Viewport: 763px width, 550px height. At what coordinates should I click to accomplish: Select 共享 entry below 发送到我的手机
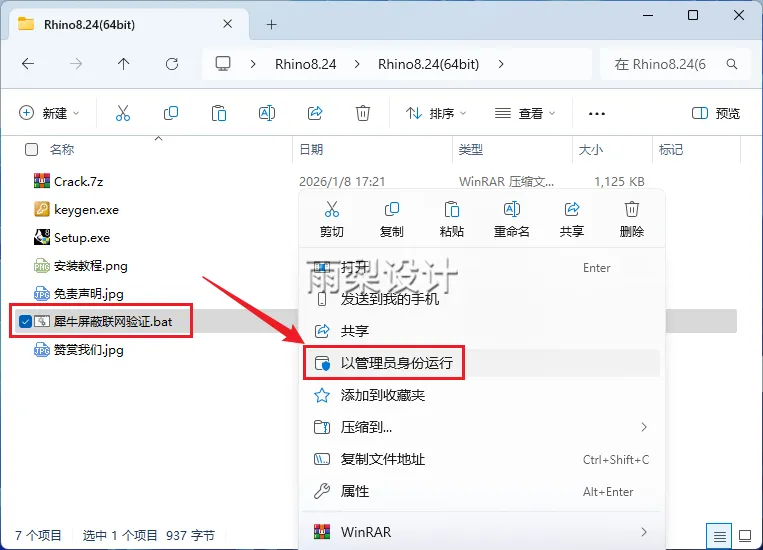click(x=481, y=331)
